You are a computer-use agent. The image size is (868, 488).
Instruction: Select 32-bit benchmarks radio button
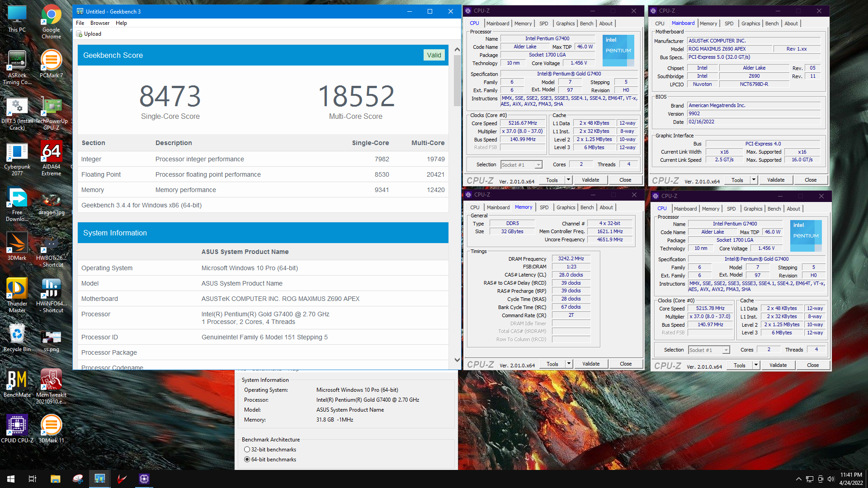(x=247, y=450)
